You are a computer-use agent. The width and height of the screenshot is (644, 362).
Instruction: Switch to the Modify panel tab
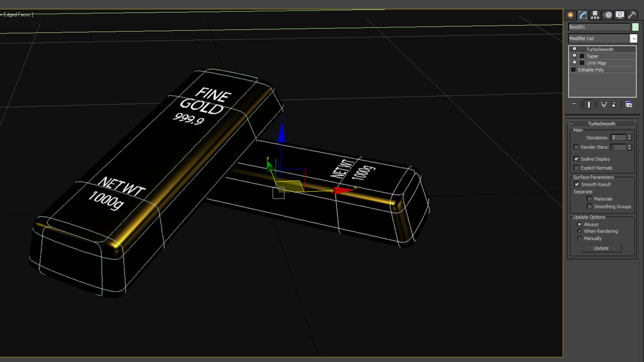pyautogui.click(x=583, y=15)
